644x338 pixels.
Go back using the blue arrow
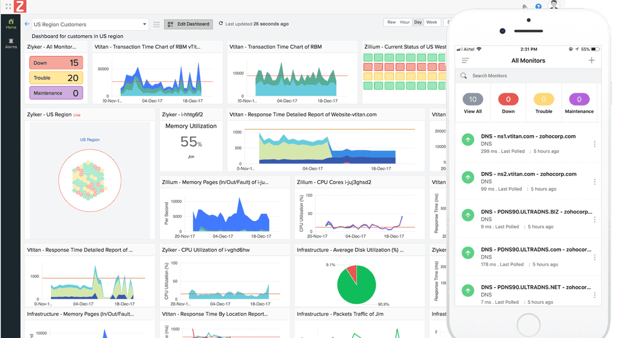[27, 24]
